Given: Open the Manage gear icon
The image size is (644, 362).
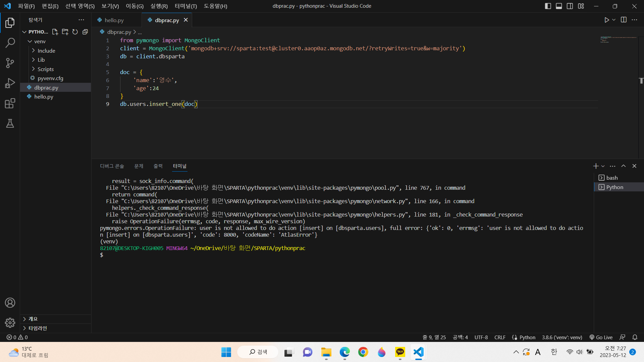Looking at the screenshot, I should pyautogui.click(x=10, y=323).
